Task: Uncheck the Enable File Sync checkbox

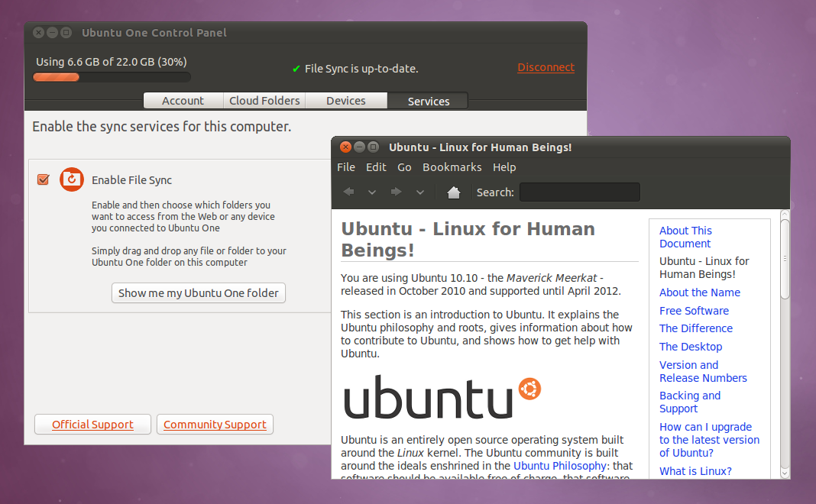Action: click(x=44, y=179)
